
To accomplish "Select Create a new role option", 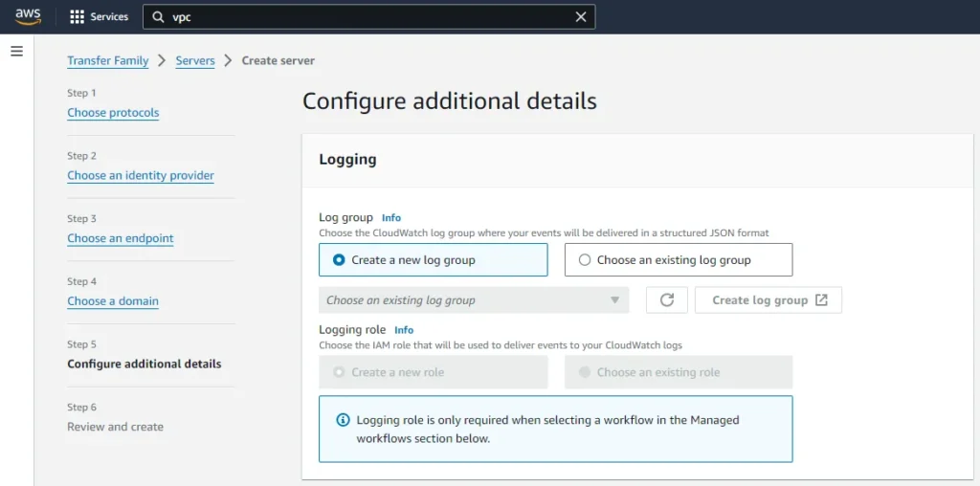I will point(339,372).
